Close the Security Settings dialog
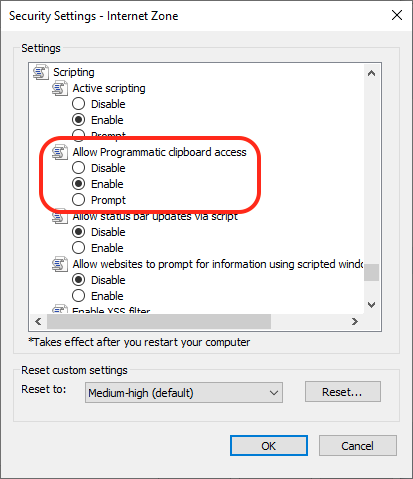 (x=397, y=15)
